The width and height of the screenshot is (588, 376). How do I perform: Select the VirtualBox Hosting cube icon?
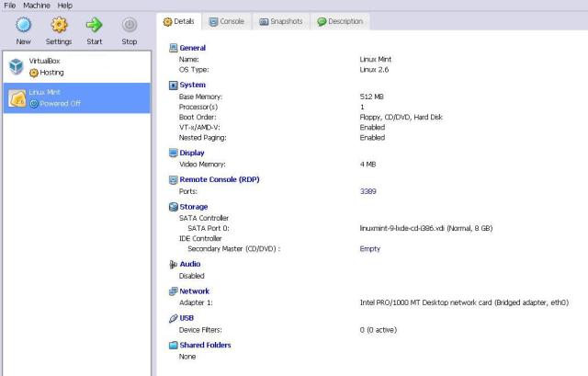tap(17, 66)
